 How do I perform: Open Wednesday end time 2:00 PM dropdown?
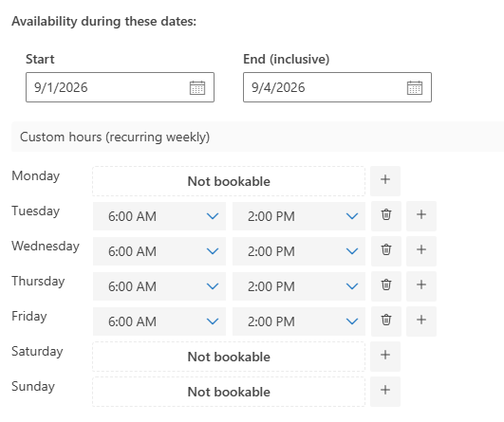[299, 251]
